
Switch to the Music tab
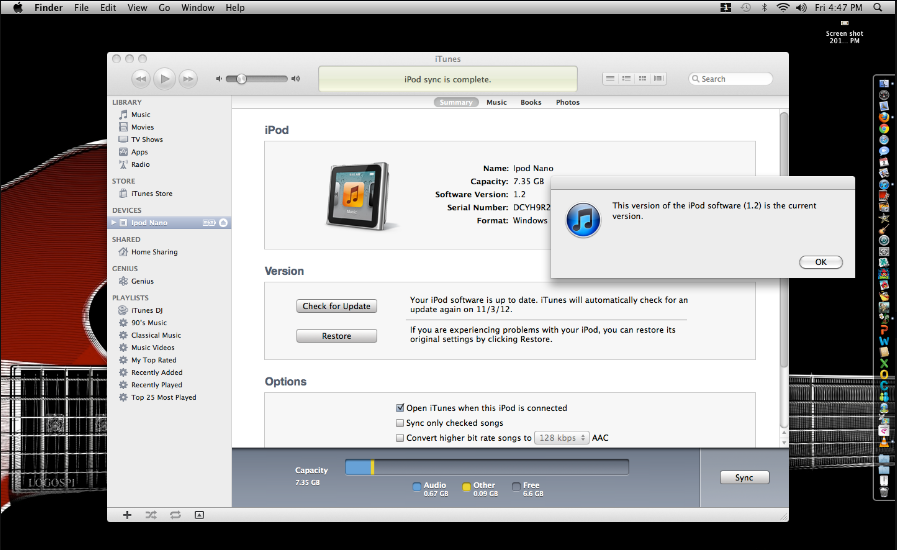[497, 102]
